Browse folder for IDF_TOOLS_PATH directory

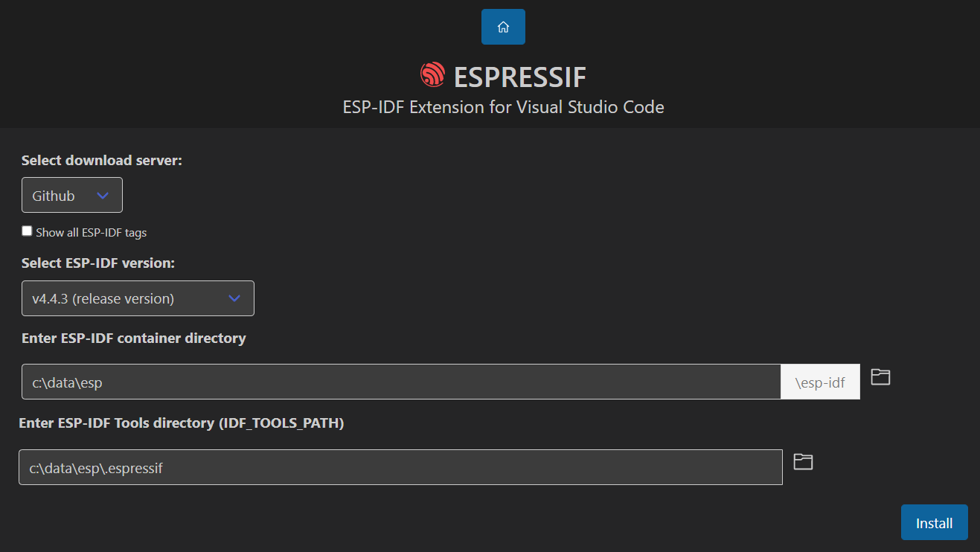point(803,462)
